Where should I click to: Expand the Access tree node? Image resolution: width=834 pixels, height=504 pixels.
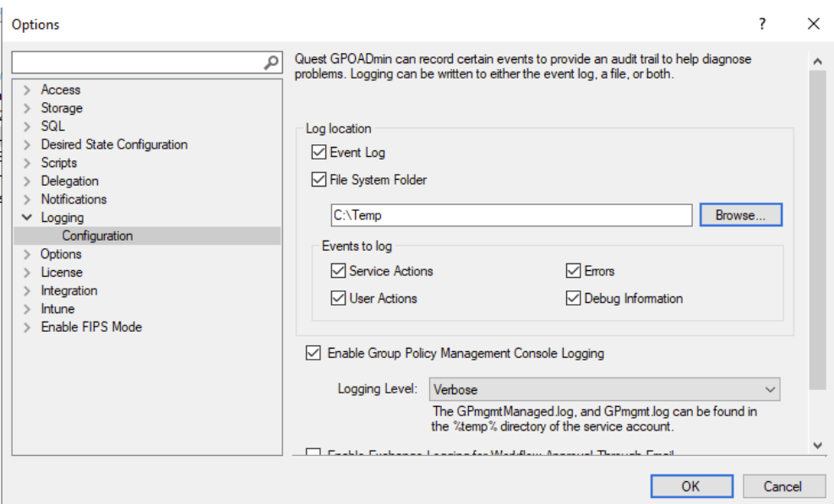28,89
